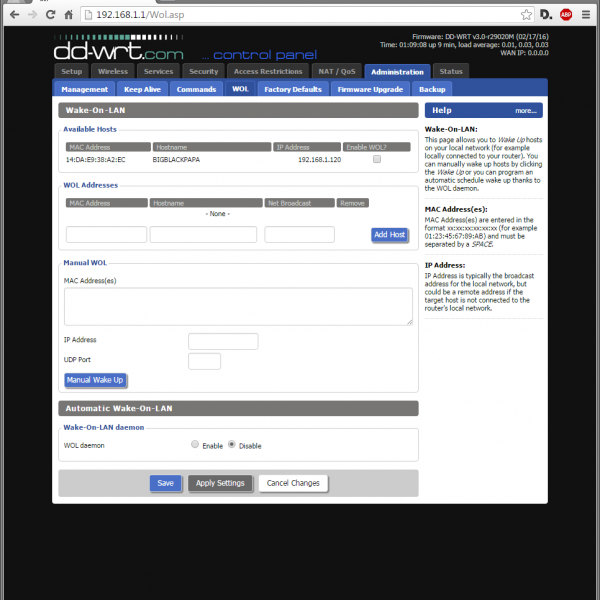This screenshot has height=600, width=600.
Task: Click the Add Host button
Action: pos(389,235)
